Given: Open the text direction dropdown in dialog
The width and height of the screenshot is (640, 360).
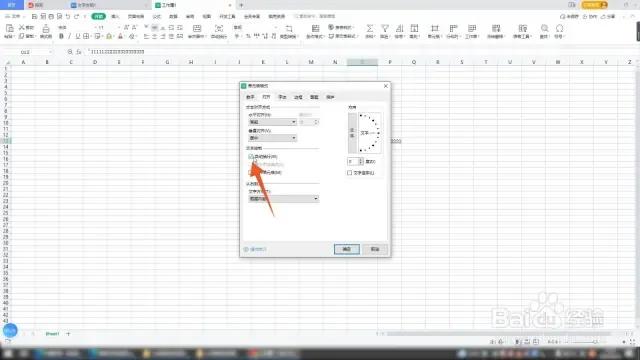Looking at the screenshot, I should 283,199.
